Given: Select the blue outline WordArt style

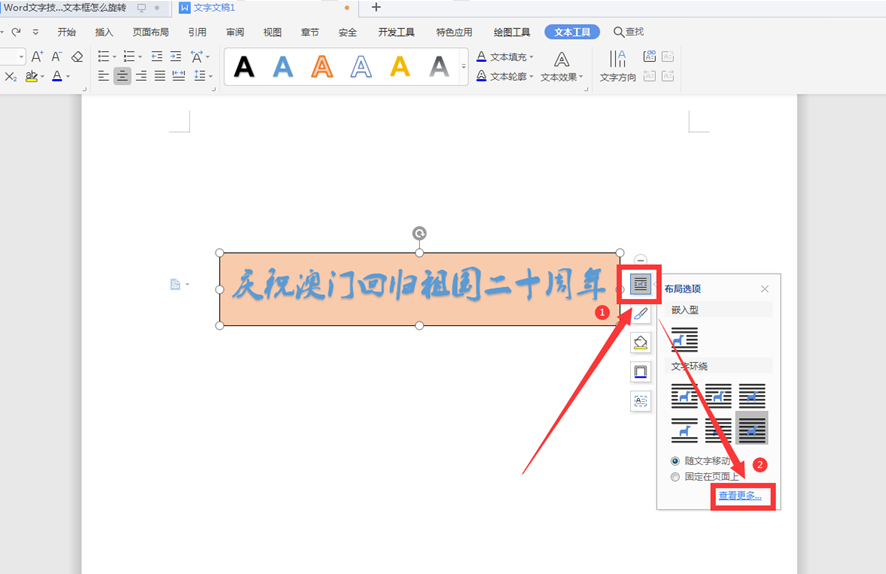Looking at the screenshot, I should point(361,67).
